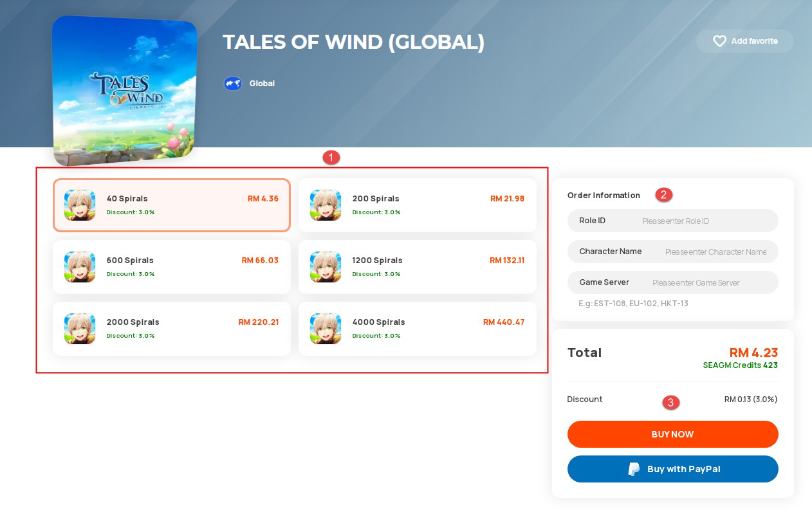Click the BUY NOW button
The height and width of the screenshot is (514, 812).
(x=673, y=434)
